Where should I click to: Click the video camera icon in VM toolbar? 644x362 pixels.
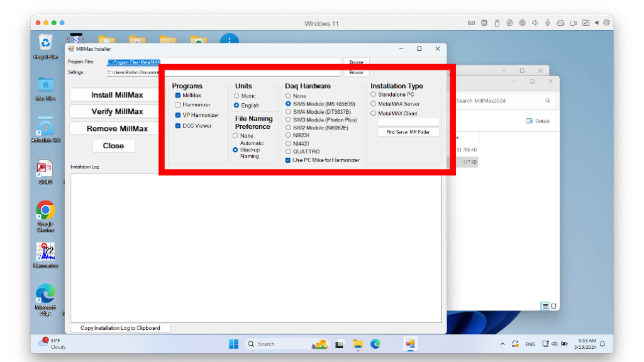point(573,23)
